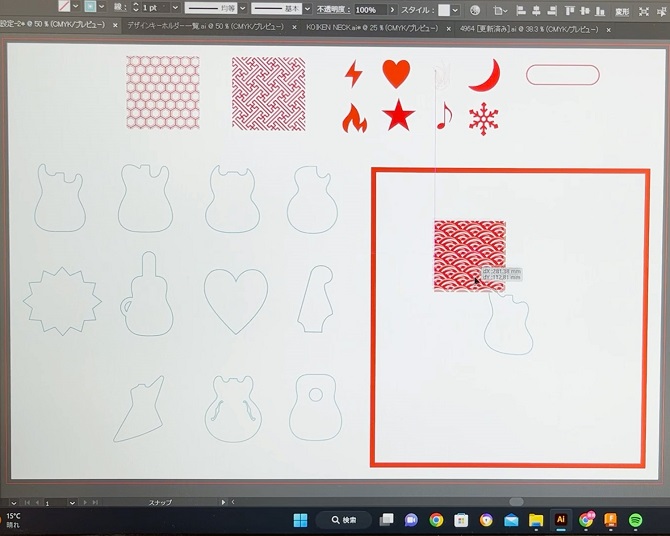
Task: Expand the opacity slider arrow
Action: click(392, 10)
